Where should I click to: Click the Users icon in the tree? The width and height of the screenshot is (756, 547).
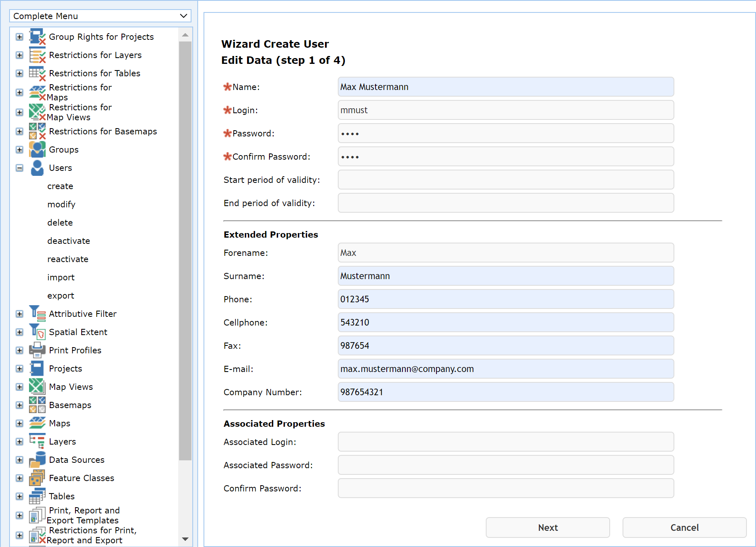37,168
